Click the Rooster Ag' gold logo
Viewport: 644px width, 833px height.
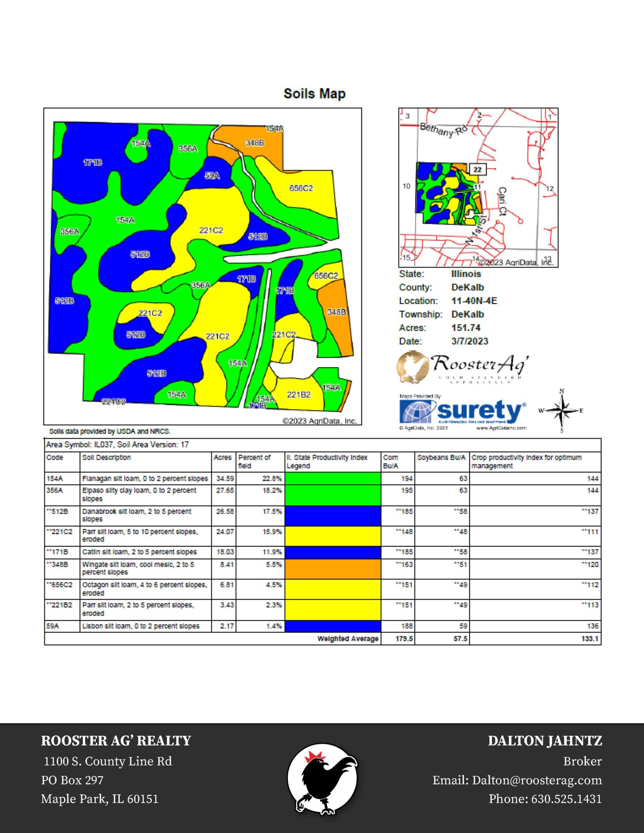pyautogui.click(x=463, y=367)
